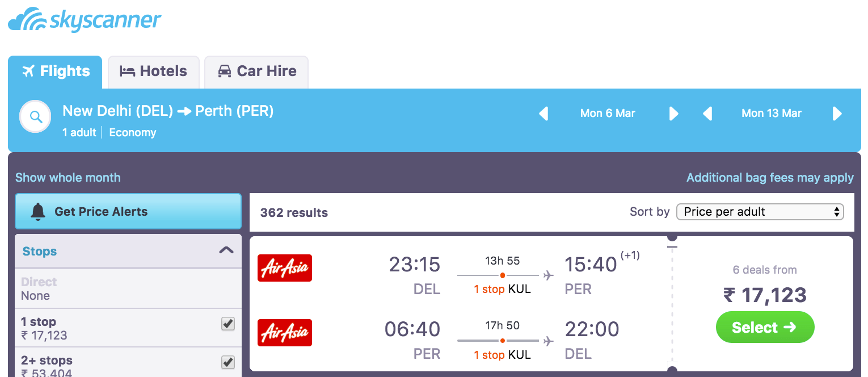
Task: Switch to the Car Hire tab
Action: [x=256, y=72]
